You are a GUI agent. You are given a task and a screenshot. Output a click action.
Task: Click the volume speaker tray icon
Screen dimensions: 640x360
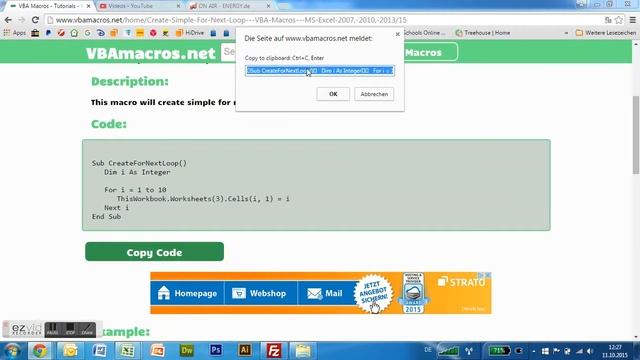point(590,351)
